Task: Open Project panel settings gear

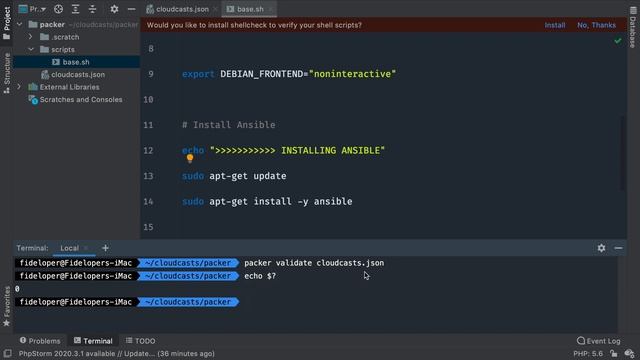Action: [114, 9]
